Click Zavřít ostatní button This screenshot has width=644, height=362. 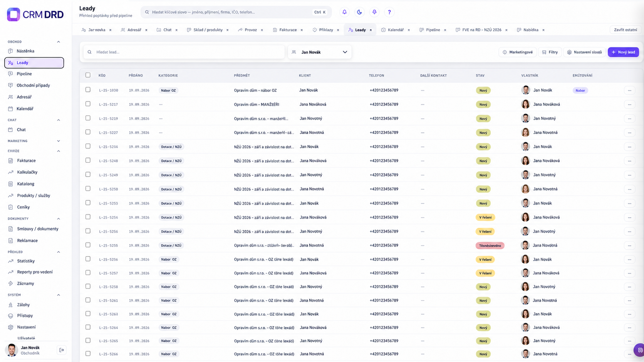pyautogui.click(x=625, y=30)
